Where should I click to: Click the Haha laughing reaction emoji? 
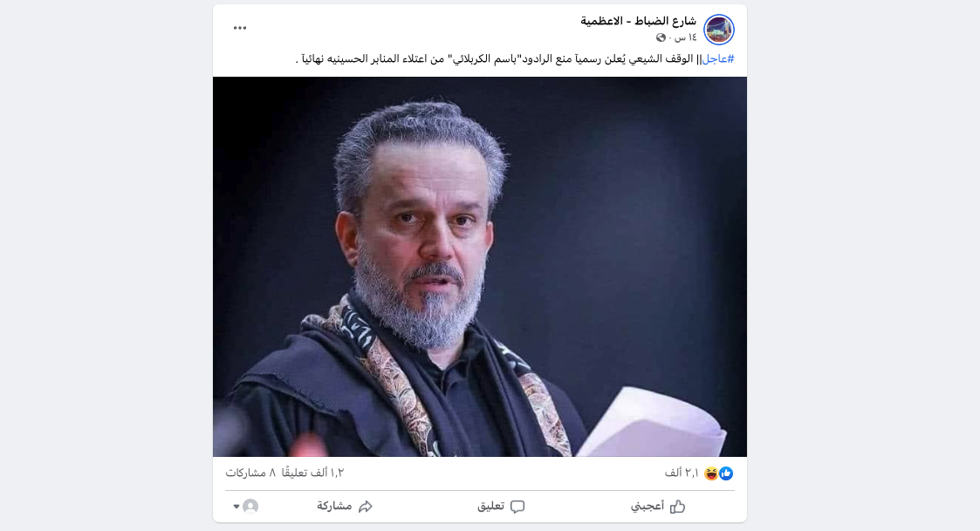click(711, 473)
